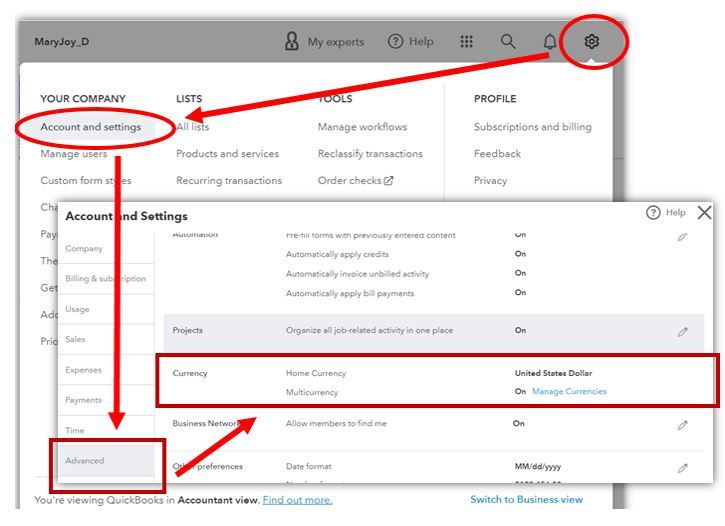Click Automatically apply credits row
Viewport: 725px width, 526px height.
[337, 254]
